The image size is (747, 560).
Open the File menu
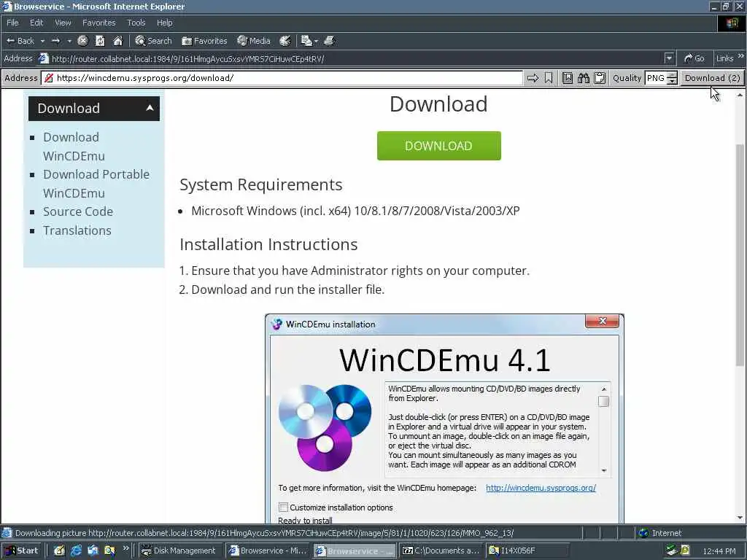pos(12,23)
